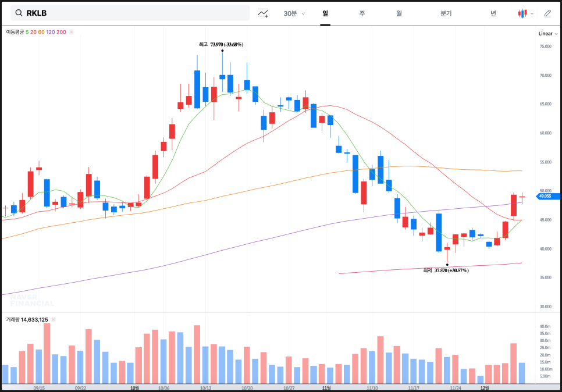Open the Linear scale dropdown

[546, 34]
